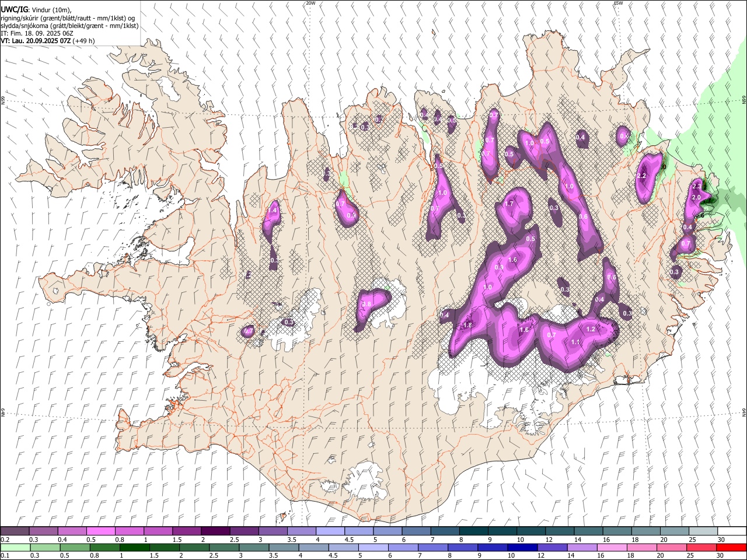
Task: Click the 2.2 precipitation value on map
Action: 642,176
